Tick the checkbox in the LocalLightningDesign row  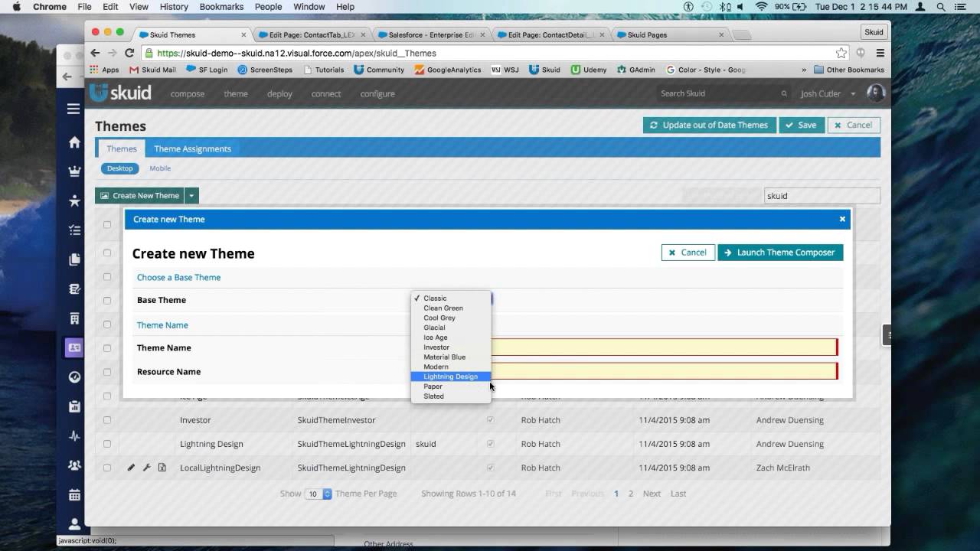coord(107,468)
